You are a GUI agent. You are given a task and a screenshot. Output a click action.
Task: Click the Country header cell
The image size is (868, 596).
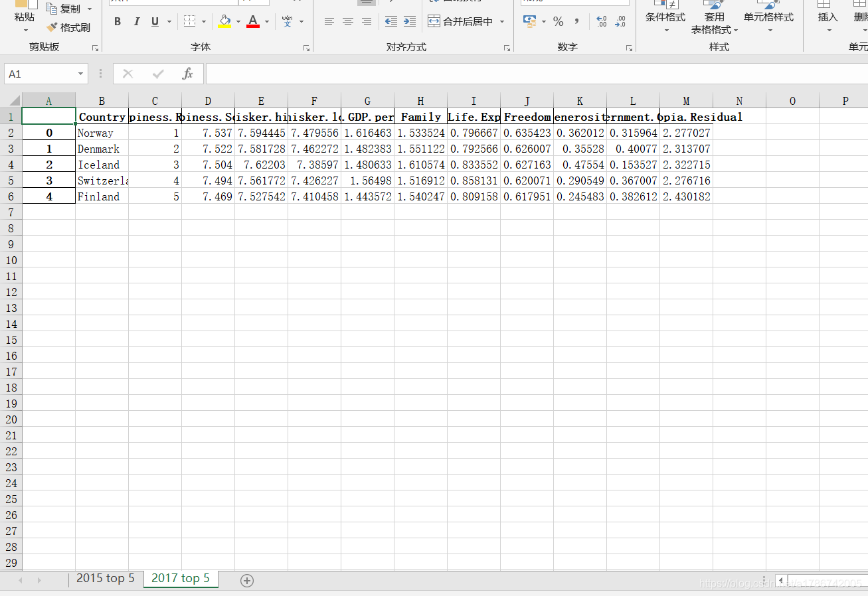coord(102,117)
